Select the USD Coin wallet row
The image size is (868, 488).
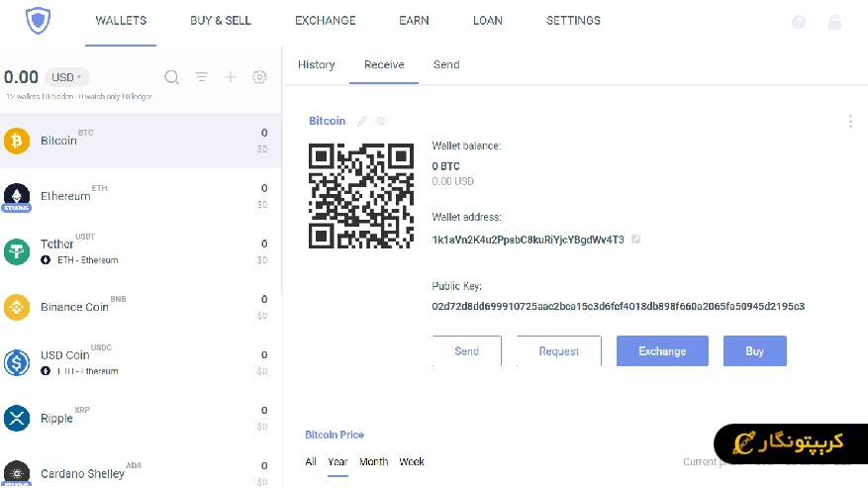(x=141, y=363)
